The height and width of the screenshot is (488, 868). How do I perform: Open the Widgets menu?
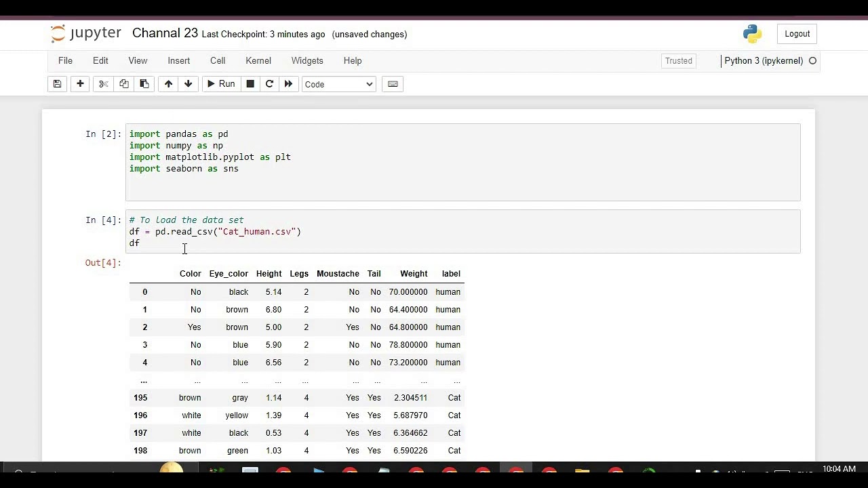(307, 61)
